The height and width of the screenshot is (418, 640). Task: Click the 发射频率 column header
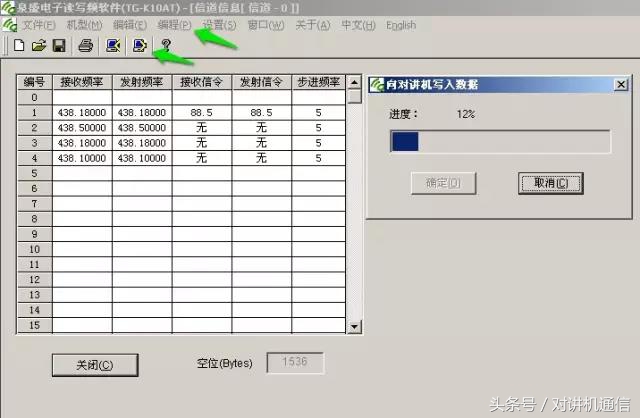click(x=142, y=82)
